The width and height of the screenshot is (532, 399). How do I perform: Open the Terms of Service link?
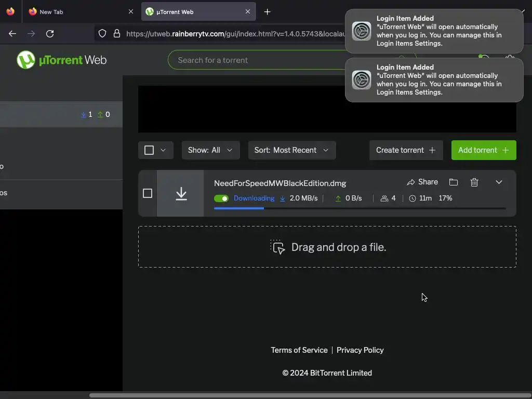(x=299, y=350)
